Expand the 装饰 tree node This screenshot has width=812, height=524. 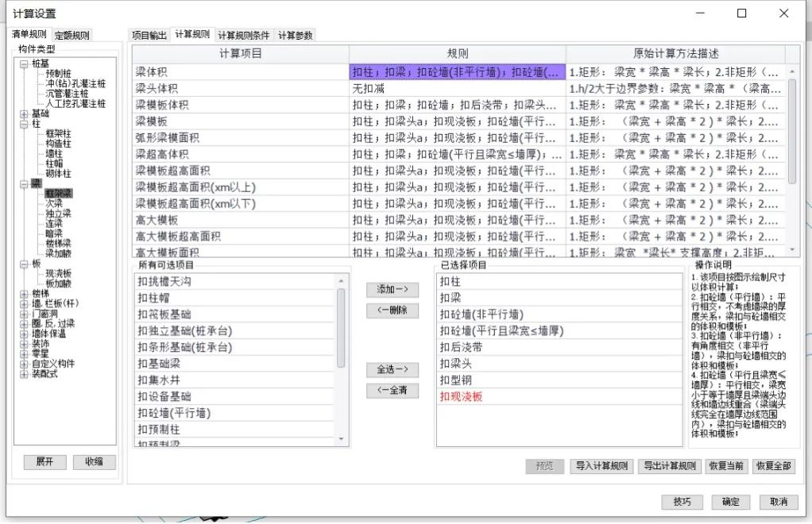tap(24, 344)
